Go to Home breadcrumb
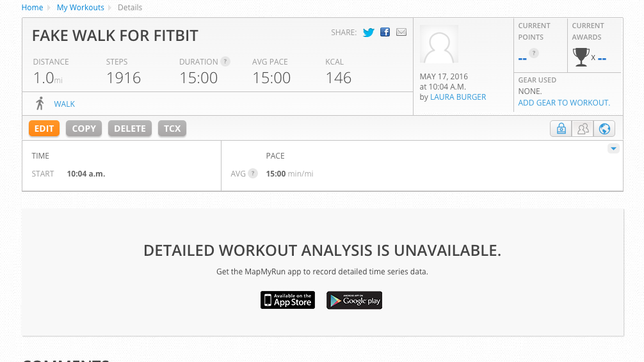The height and width of the screenshot is (362, 644). pos(32,8)
